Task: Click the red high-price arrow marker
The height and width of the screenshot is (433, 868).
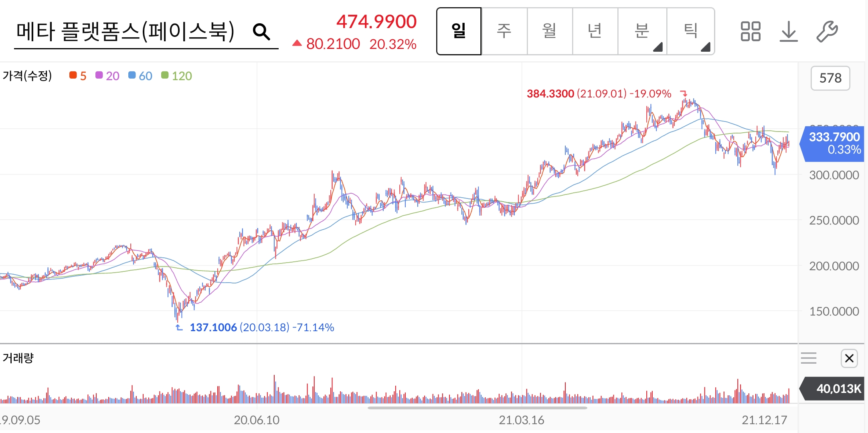Action: point(684,93)
